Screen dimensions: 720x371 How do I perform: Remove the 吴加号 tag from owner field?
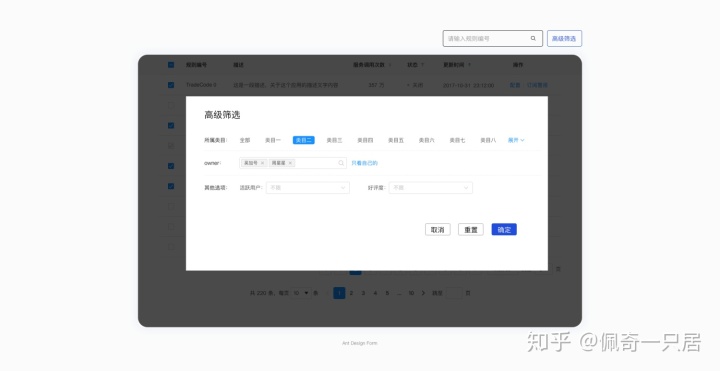(x=262, y=163)
